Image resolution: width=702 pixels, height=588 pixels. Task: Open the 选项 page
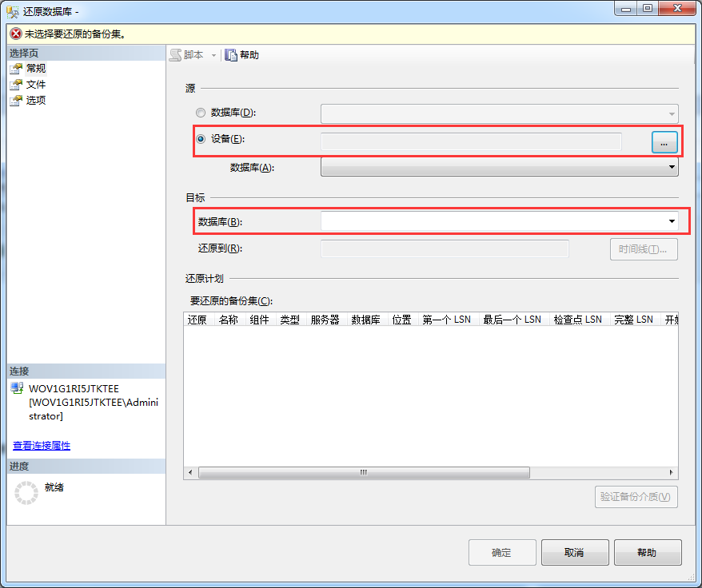[36, 101]
